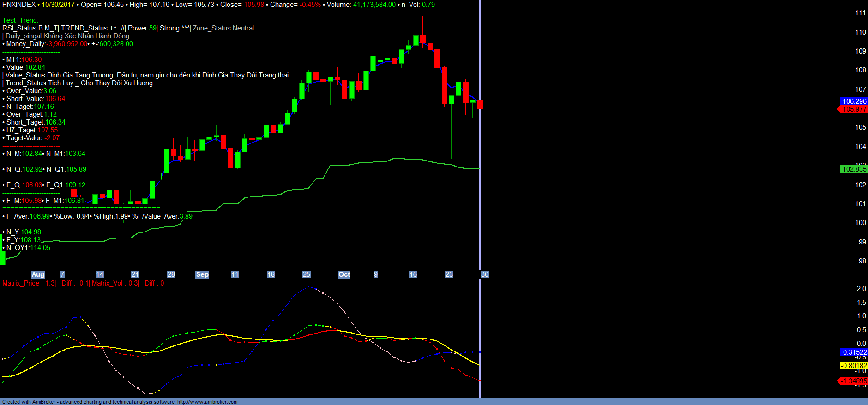The image size is (868, 405).
Task: Click the date marker 11 in September
Action: (x=235, y=274)
